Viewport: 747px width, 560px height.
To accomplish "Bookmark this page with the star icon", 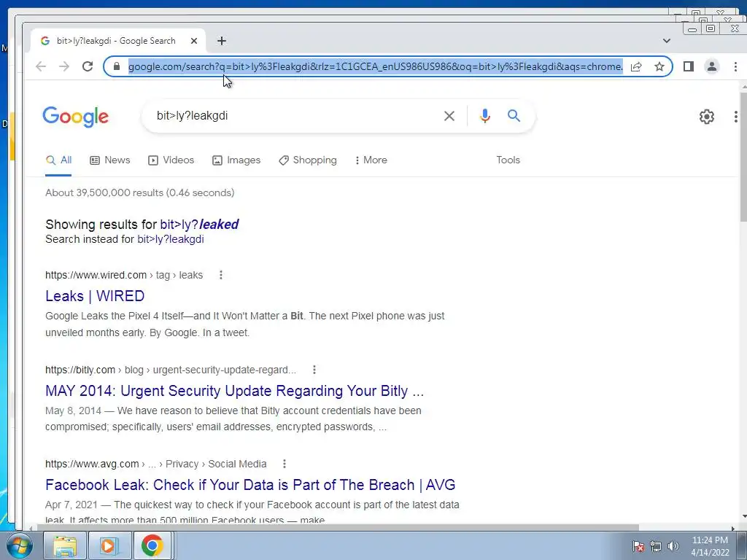I will tap(659, 66).
